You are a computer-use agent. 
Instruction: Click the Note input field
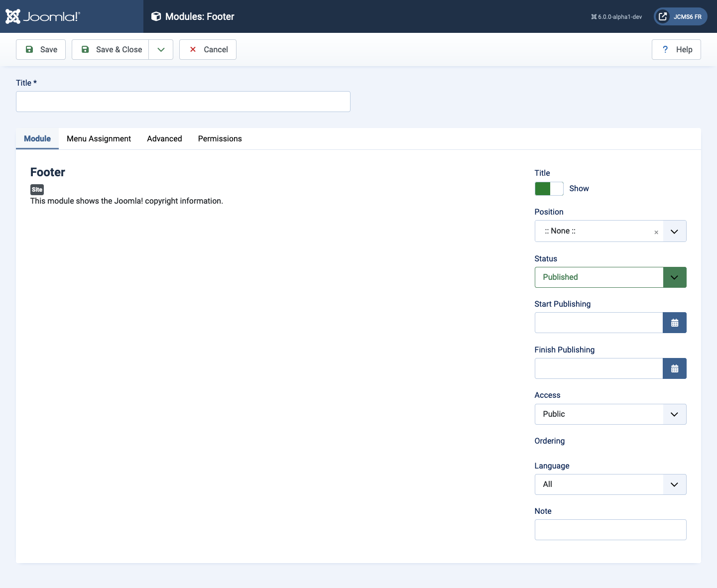tap(610, 530)
